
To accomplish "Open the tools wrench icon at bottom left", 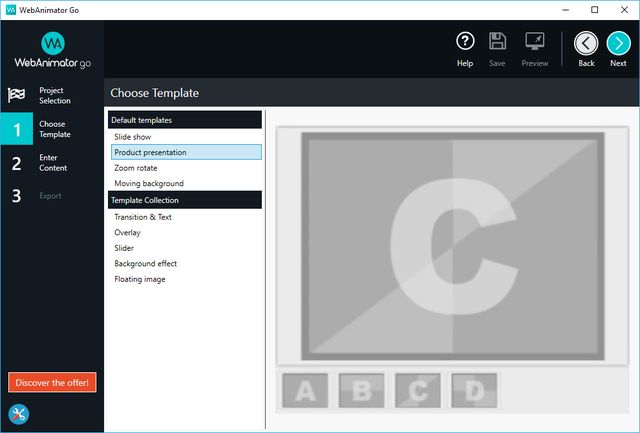I will 18,414.
